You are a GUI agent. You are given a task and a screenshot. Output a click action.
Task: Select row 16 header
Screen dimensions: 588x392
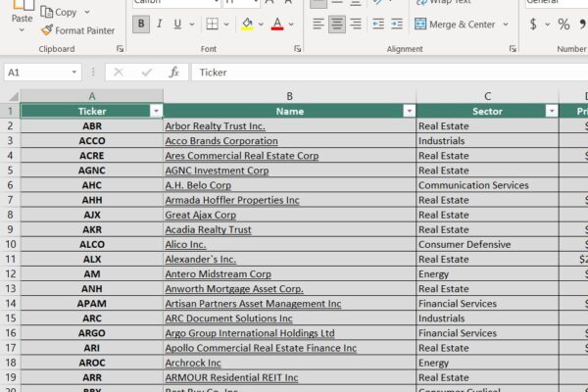(x=10, y=333)
